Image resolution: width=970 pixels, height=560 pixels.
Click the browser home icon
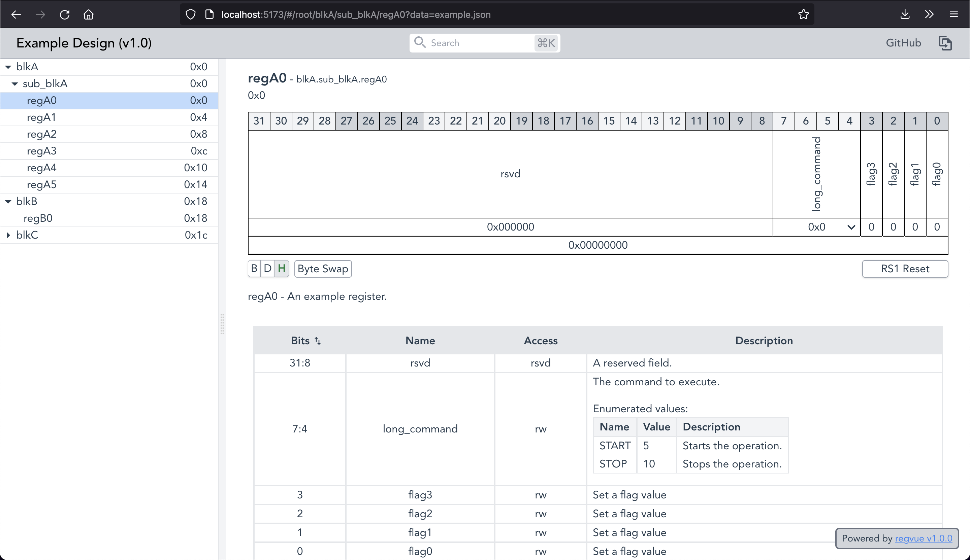click(x=89, y=14)
